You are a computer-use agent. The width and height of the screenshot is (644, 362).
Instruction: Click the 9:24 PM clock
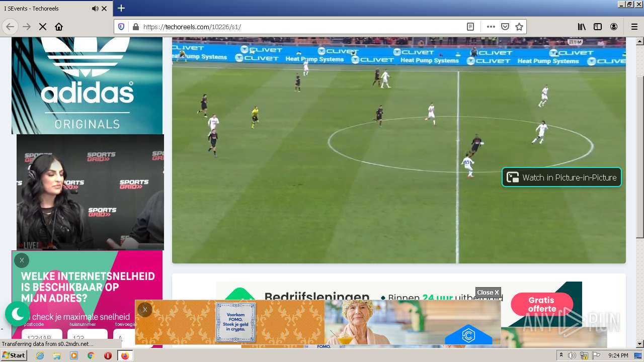tap(618, 355)
